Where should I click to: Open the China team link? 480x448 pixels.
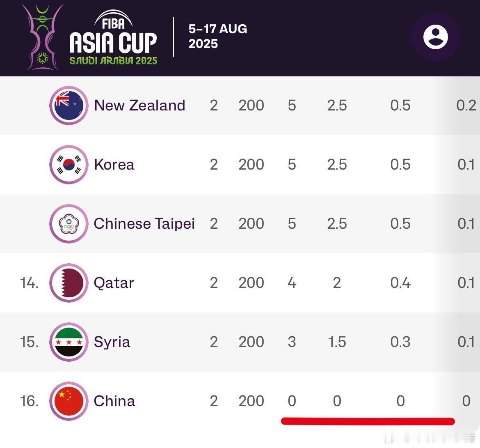click(114, 401)
